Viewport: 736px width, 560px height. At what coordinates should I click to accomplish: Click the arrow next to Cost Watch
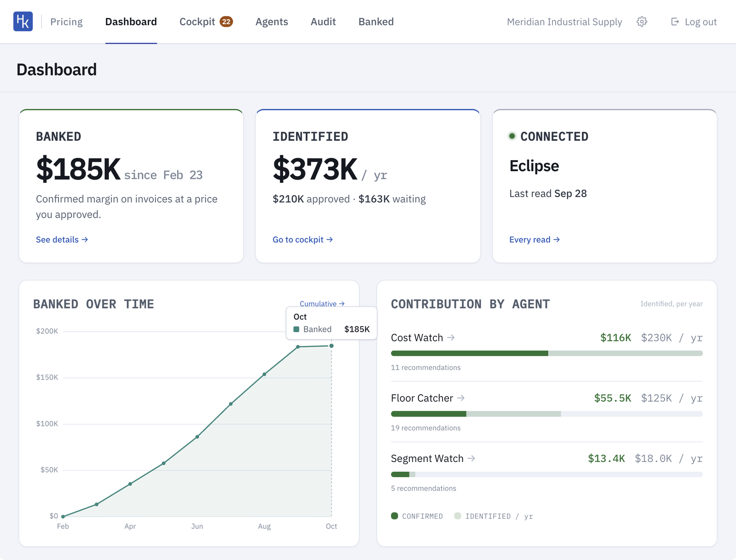point(451,337)
